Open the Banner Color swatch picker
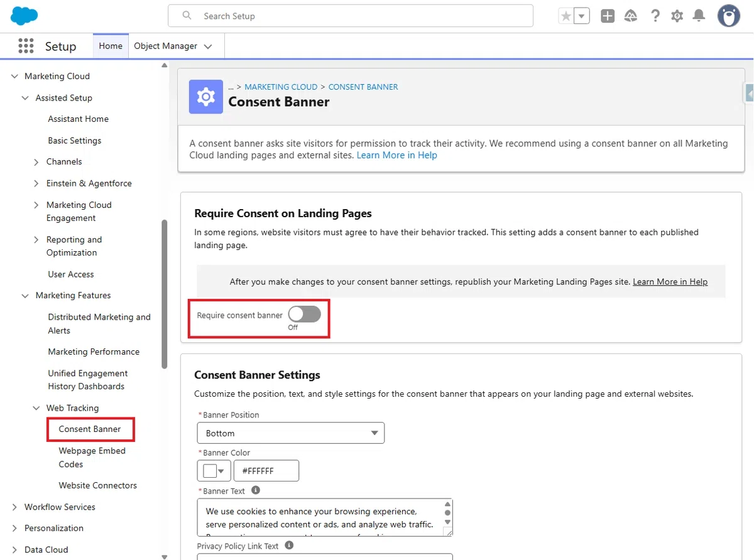The height and width of the screenshot is (560, 754). click(214, 471)
